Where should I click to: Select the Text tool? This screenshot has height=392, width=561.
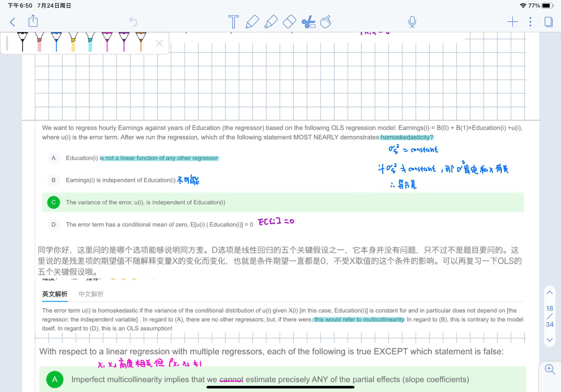tap(233, 22)
